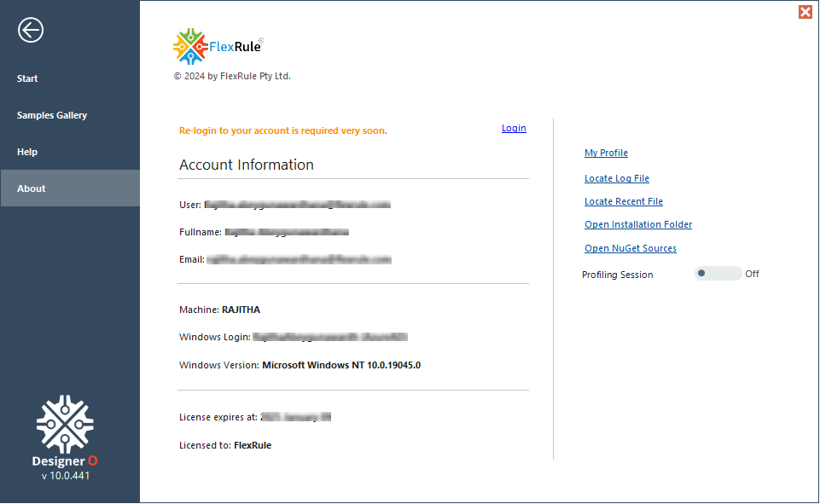Click machine name 'RAJITHA'

(x=241, y=310)
